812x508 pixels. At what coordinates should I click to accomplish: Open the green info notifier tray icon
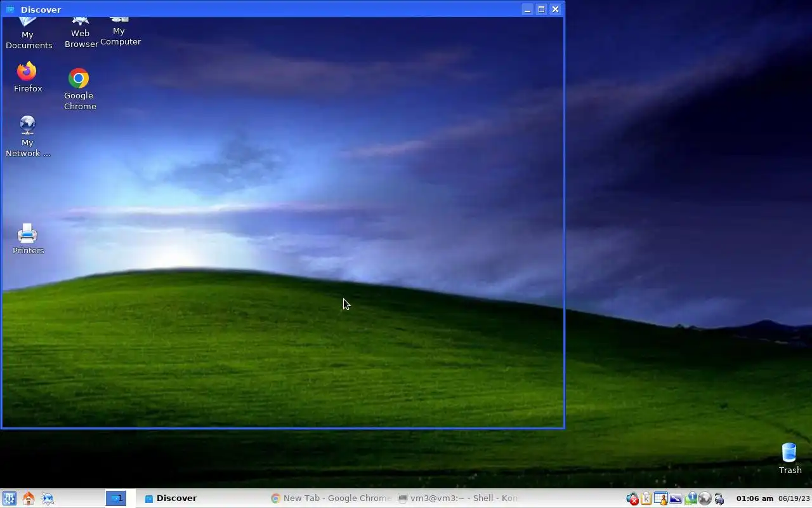(x=690, y=499)
